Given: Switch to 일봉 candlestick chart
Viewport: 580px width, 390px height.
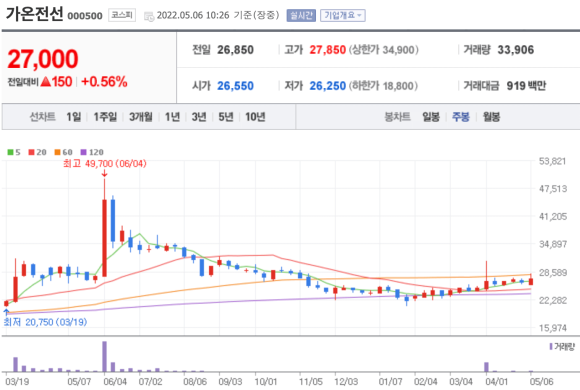Looking at the screenshot, I should click(431, 117).
